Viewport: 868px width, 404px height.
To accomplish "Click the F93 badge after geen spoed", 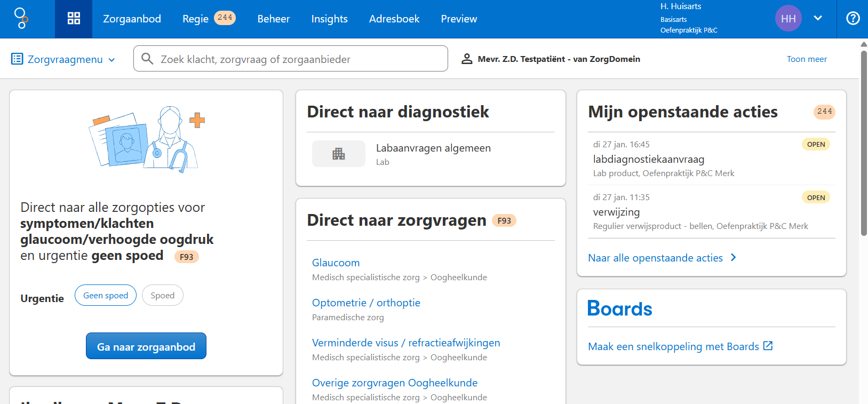I will pyautogui.click(x=187, y=257).
